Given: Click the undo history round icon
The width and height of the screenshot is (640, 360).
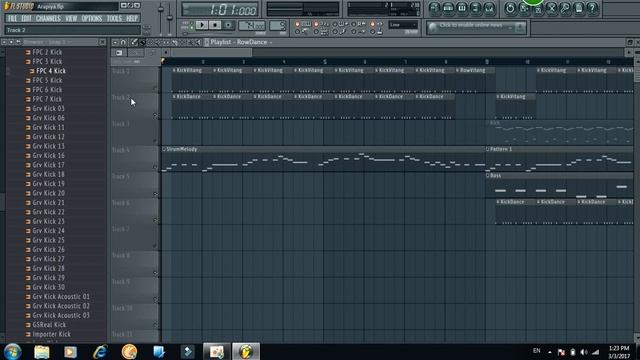Looking at the screenshot, I should pos(510,8).
